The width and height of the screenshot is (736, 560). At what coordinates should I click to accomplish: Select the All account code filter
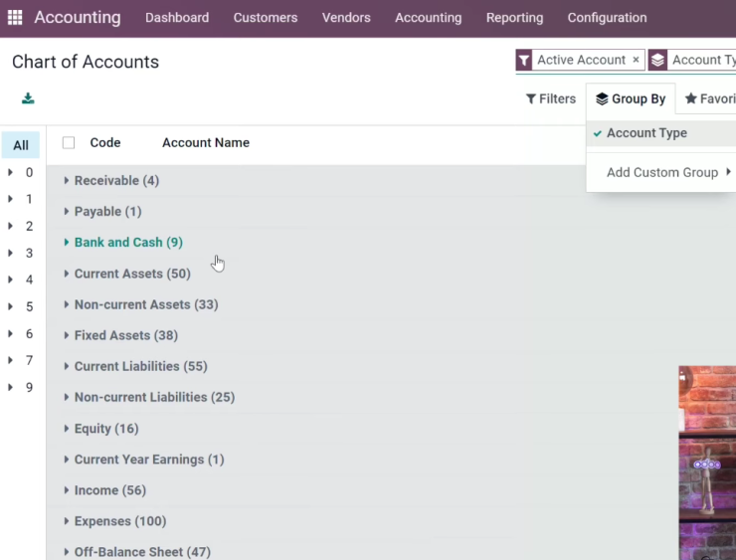pos(21,145)
